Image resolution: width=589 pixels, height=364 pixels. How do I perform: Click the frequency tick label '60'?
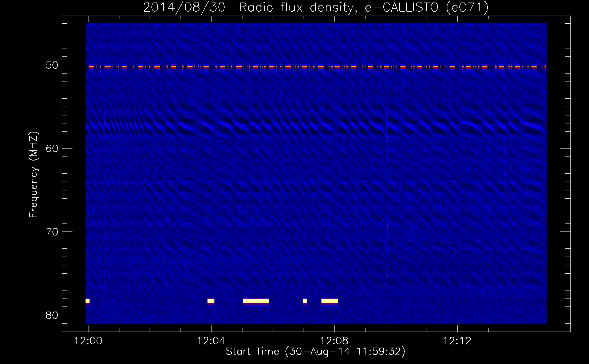52,149
